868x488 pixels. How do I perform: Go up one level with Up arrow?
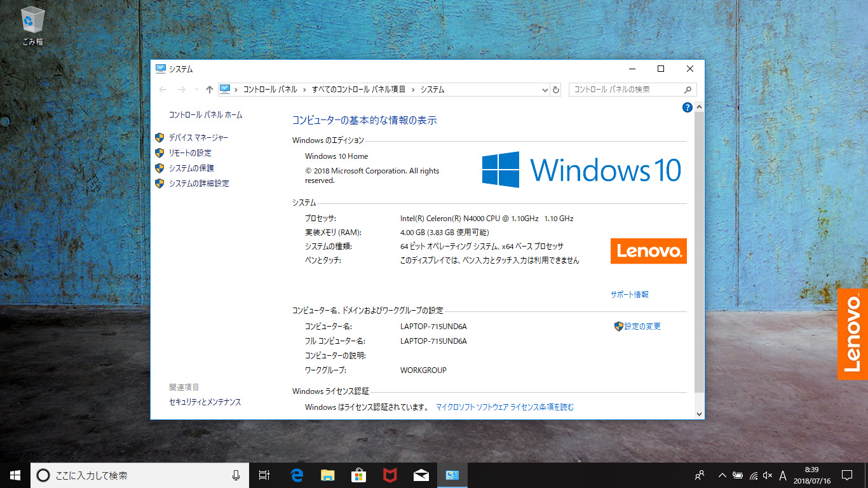210,90
